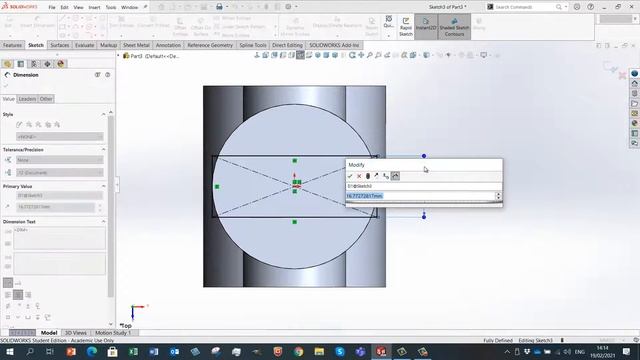
Task: Switch to the Features tab
Action: coord(13,45)
